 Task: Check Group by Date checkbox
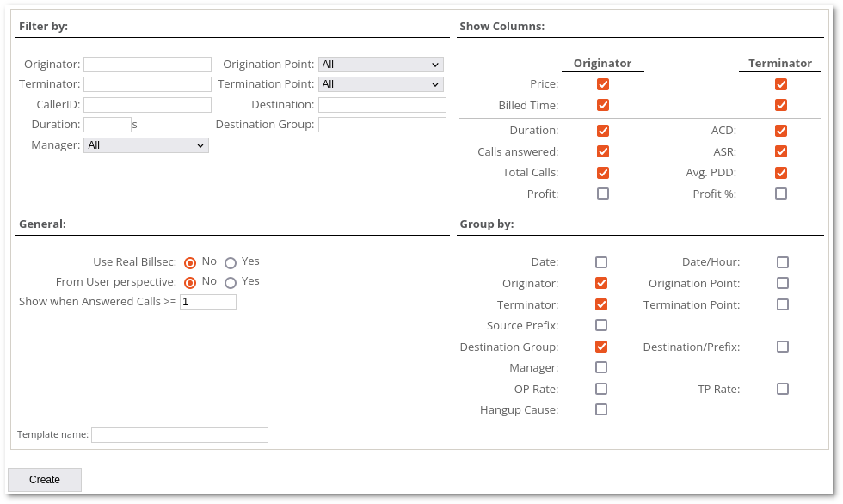pos(601,262)
